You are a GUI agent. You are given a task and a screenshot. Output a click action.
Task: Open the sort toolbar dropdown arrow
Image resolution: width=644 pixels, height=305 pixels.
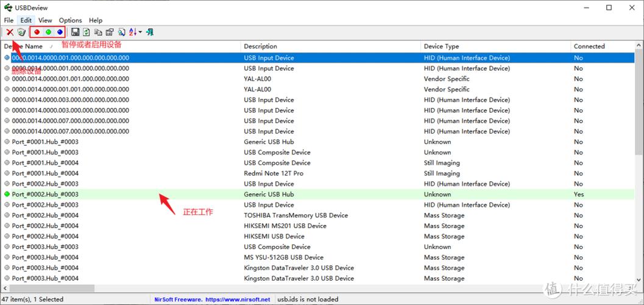tap(141, 32)
